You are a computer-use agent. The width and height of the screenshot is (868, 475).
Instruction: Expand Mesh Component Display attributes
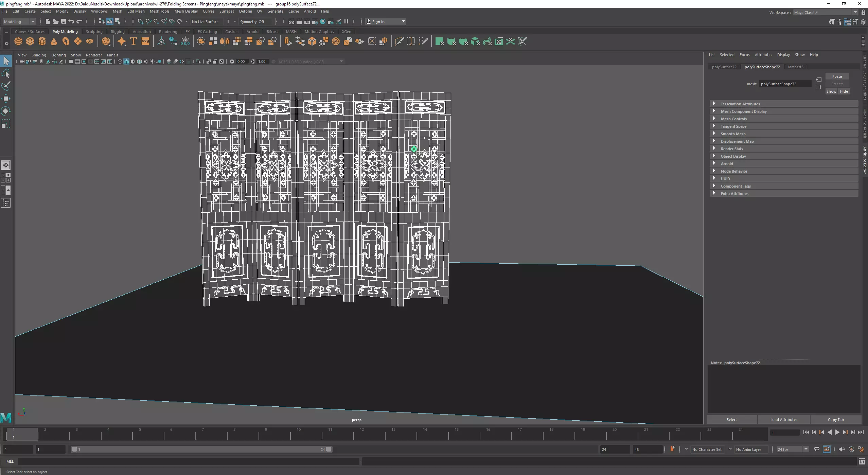744,111
